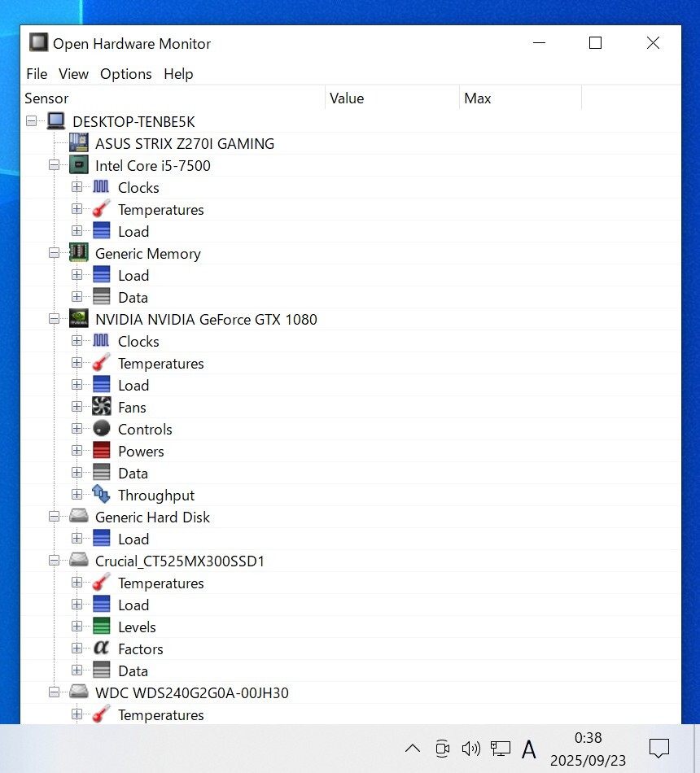Click the blue Load icon under Generic Memory
This screenshot has width=700, height=773.
[101, 274]
